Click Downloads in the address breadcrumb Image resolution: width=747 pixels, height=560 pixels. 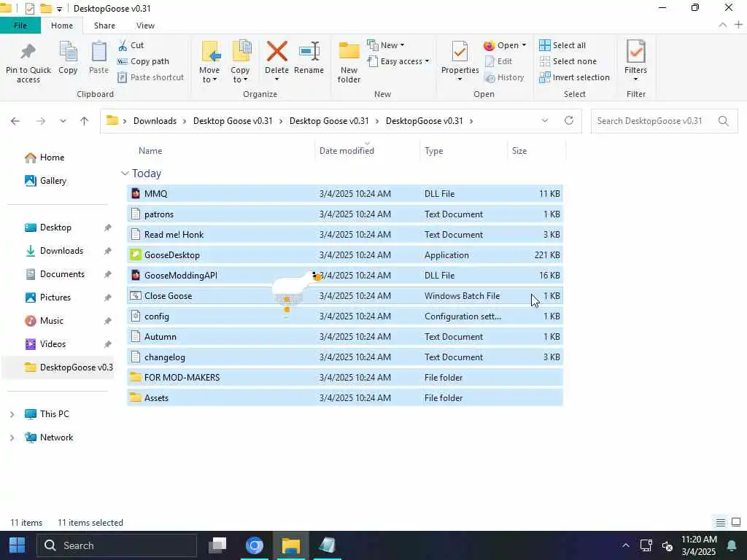[155, 121]
